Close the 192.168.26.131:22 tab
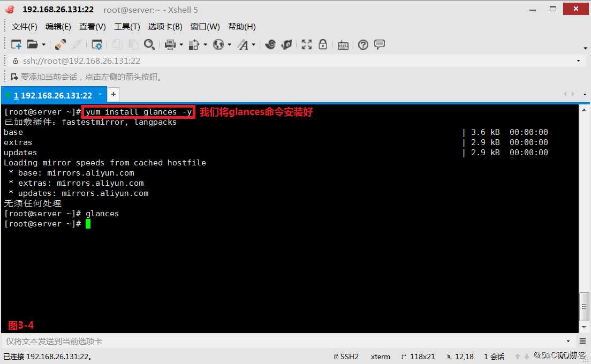Screen dimensions: 591x364 pos(100,94)
